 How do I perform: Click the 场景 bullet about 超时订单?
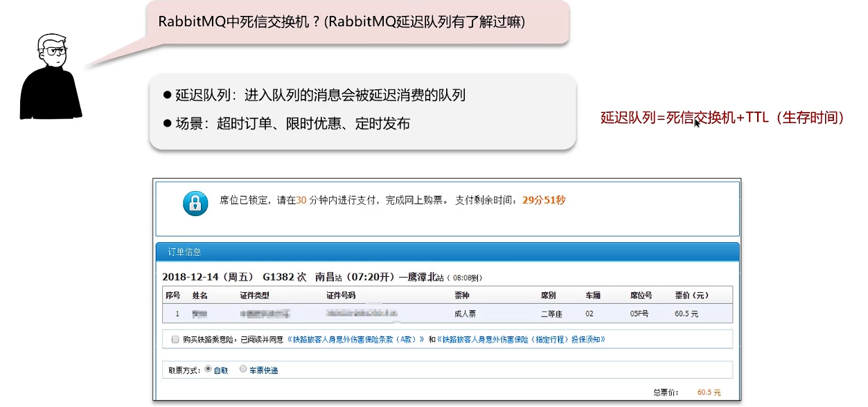coord(286,124)
